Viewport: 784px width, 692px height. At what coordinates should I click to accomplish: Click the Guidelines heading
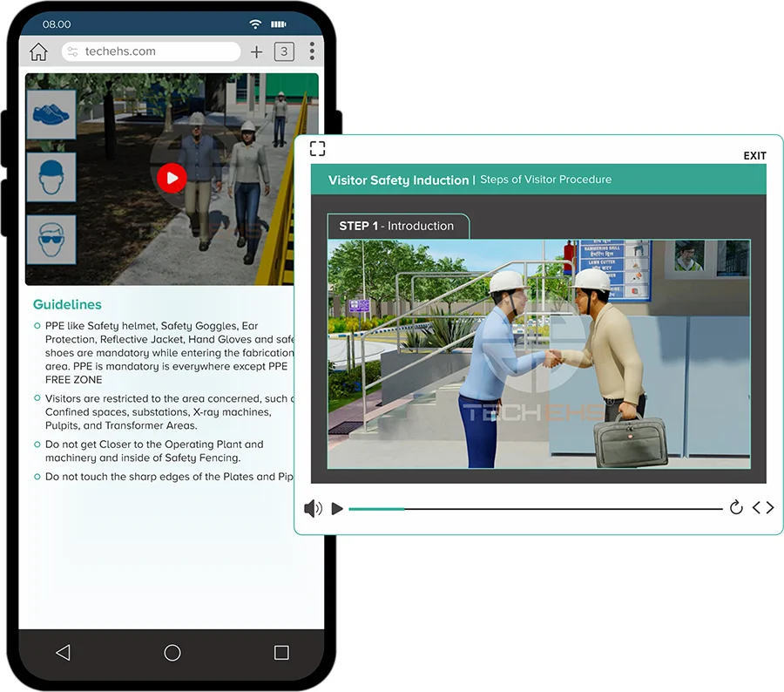coord(67,305)
